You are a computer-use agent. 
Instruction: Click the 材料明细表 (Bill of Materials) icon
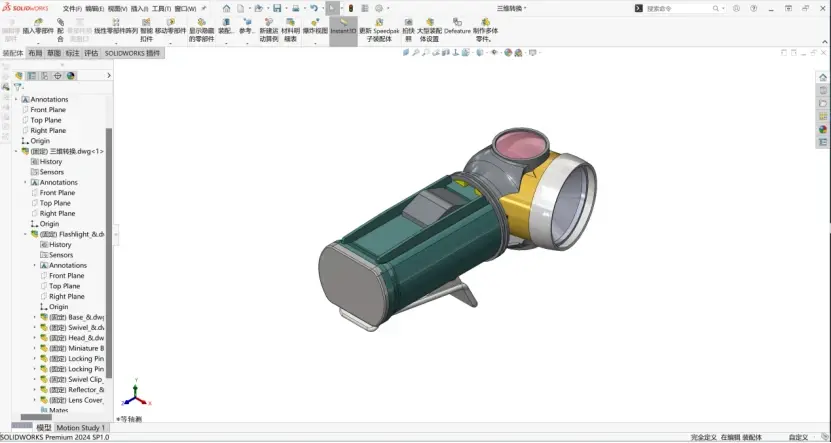290,22
